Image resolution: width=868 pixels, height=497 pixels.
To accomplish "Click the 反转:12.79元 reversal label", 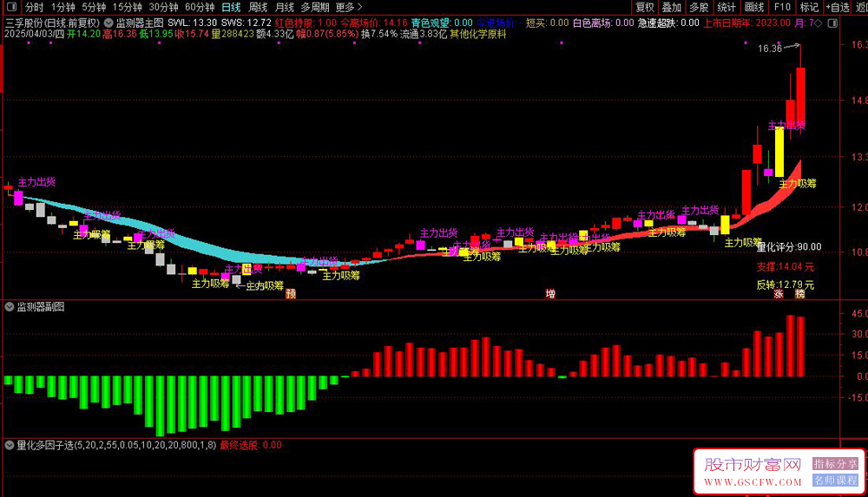I will [786, 285].
